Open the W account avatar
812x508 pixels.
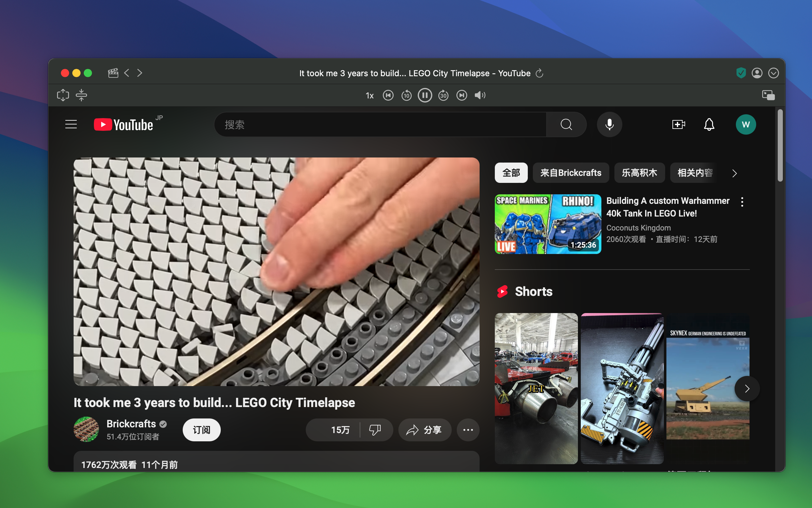pyautogui.click(x=746, y=125)
